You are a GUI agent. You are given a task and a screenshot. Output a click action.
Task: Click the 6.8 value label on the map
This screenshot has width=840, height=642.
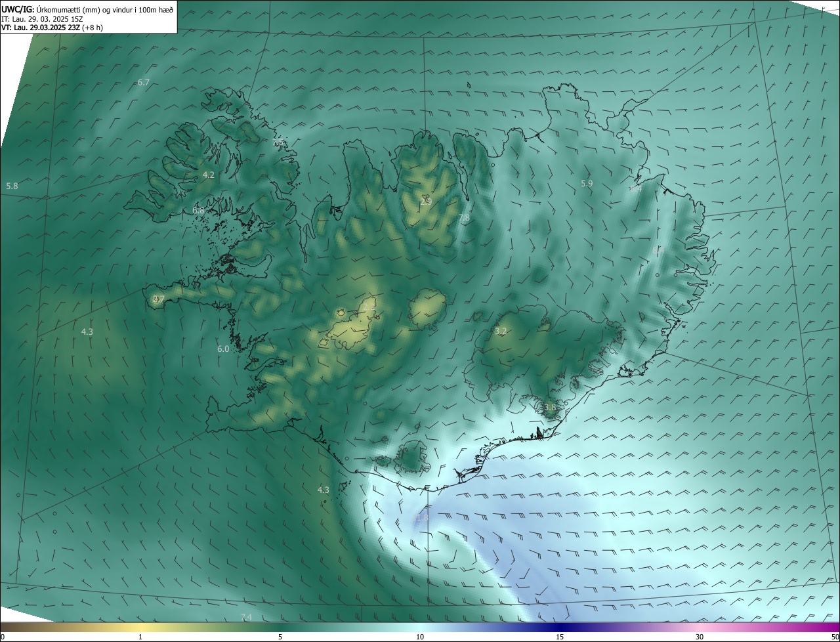[198, 211]
